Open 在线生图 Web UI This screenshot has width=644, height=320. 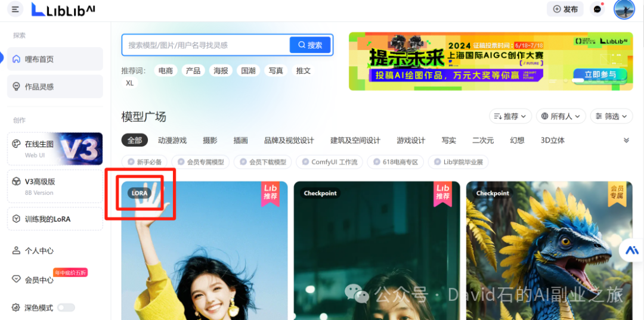pyautogui.click(x=55, y=148)
